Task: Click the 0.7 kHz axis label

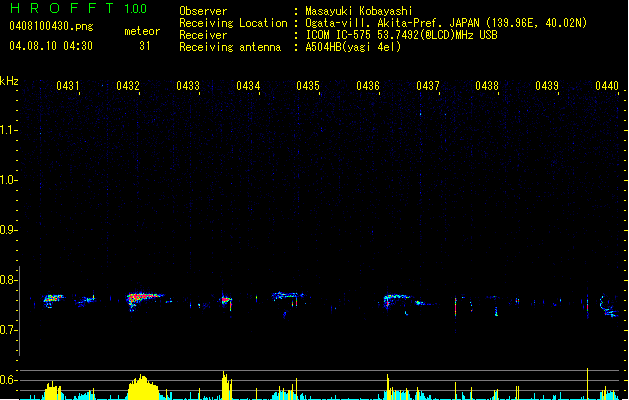Action: [8, 330]
